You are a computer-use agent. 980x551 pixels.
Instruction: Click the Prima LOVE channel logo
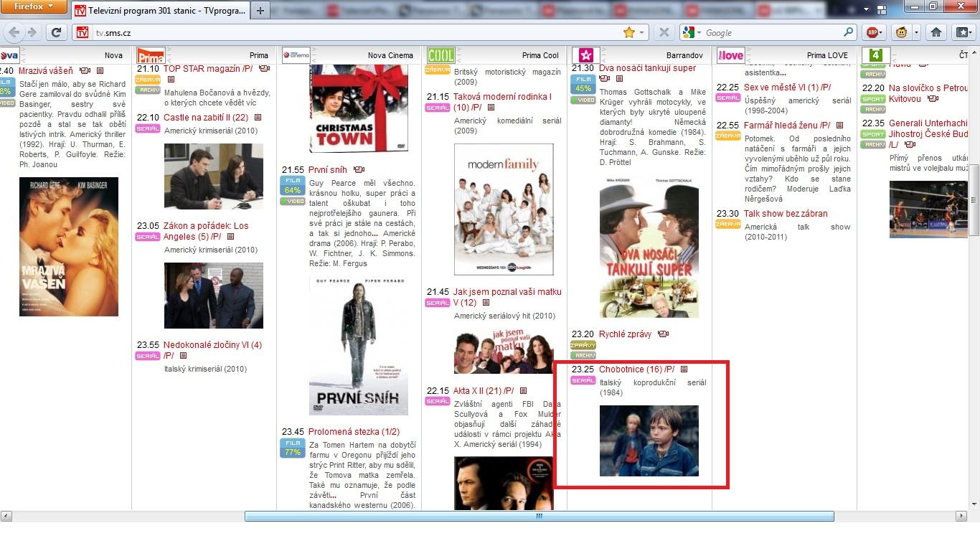click(730, 55)
